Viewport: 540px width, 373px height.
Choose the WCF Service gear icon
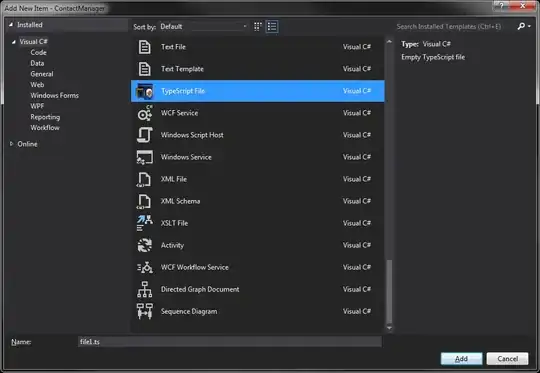145,113
